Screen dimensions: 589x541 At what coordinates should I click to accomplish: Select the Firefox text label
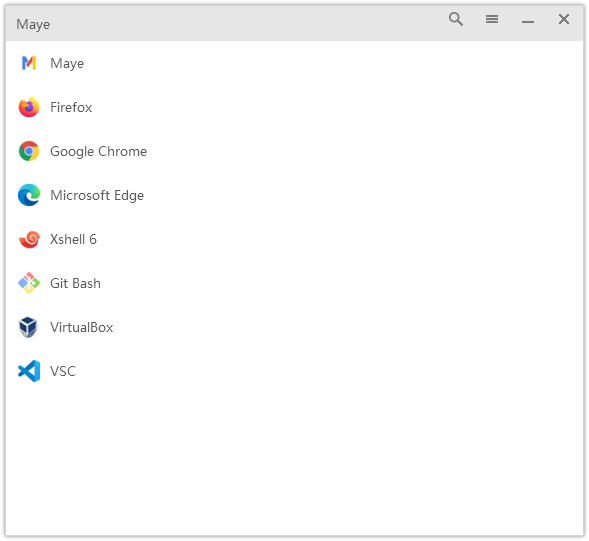pos(71,107)
